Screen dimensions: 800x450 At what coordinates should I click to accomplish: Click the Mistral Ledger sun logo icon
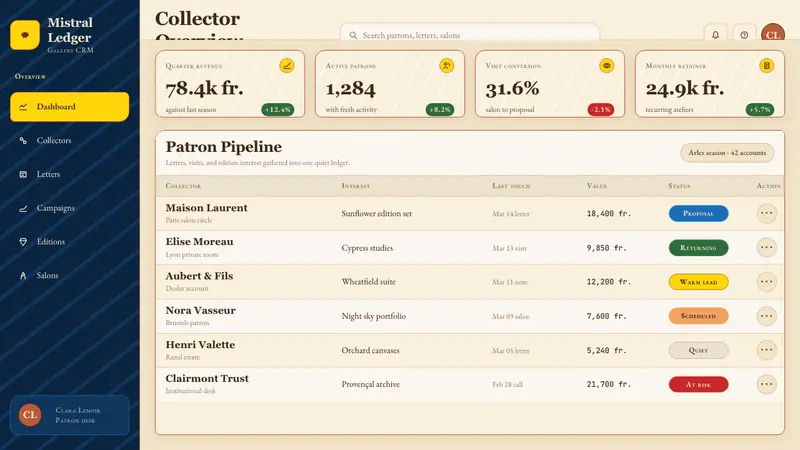click(x=24, y=35)
